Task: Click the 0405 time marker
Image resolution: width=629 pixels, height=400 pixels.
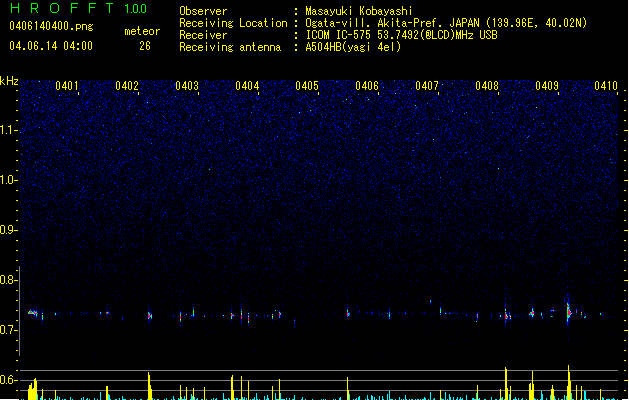Action: (307, 86)
